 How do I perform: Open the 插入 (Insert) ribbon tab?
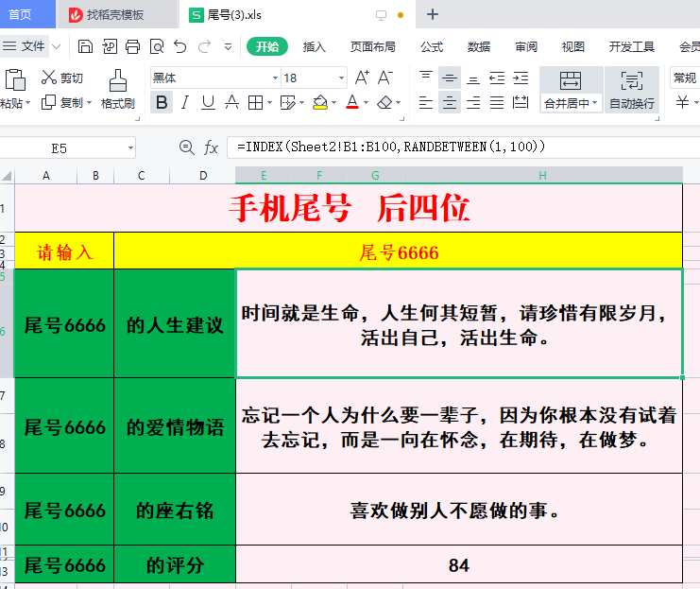(x=315, y=46)
